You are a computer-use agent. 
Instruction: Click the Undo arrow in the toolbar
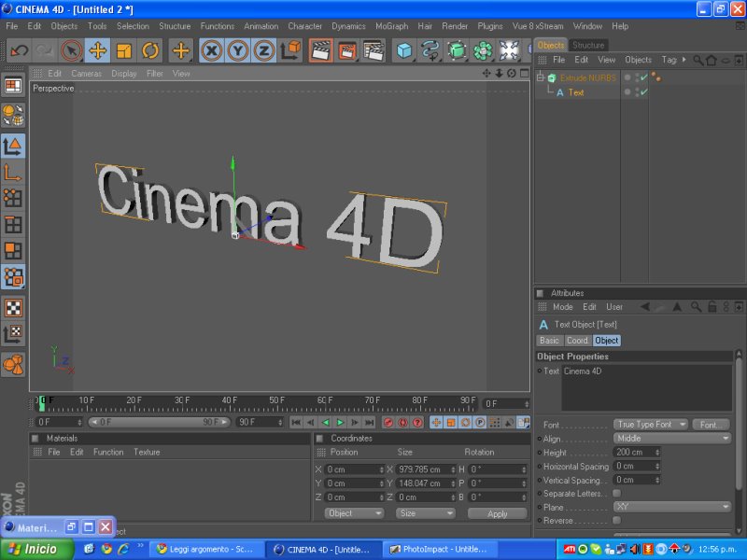click(x=19, y=50)
